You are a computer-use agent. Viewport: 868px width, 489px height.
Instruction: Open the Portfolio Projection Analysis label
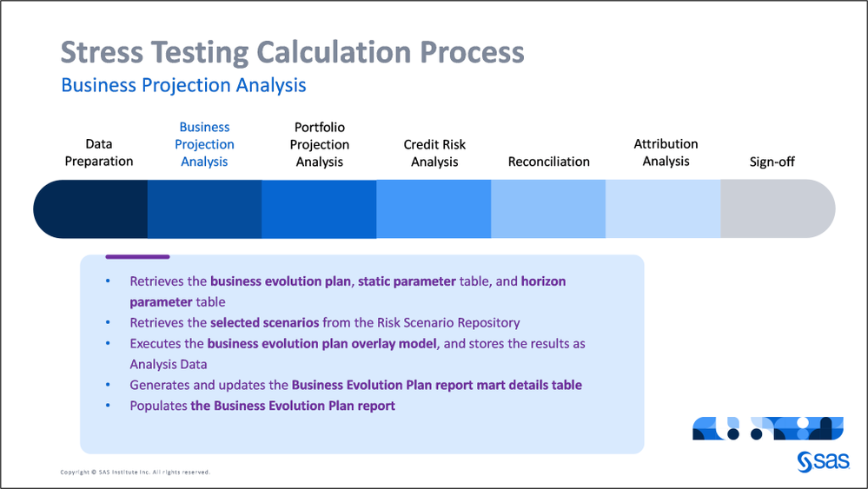click(x=320, y=144)
